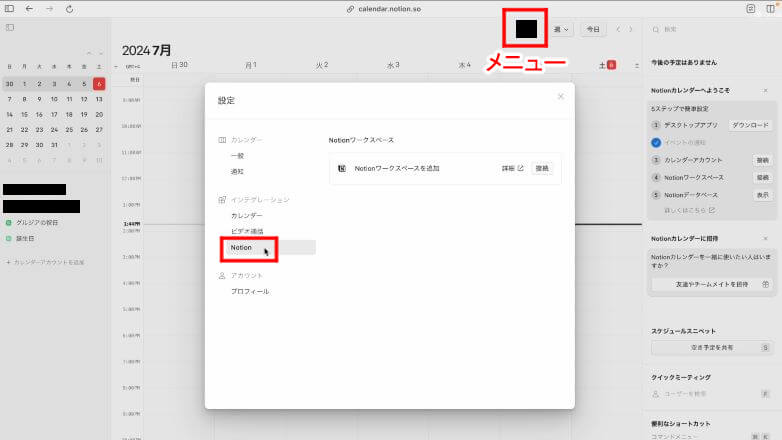
Task: Click the 火 2 day header
Action: [322, 65]
